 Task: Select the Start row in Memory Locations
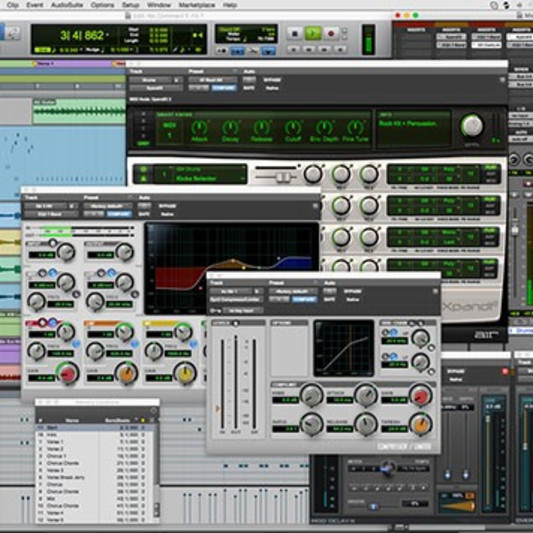(x=95, y=428)
